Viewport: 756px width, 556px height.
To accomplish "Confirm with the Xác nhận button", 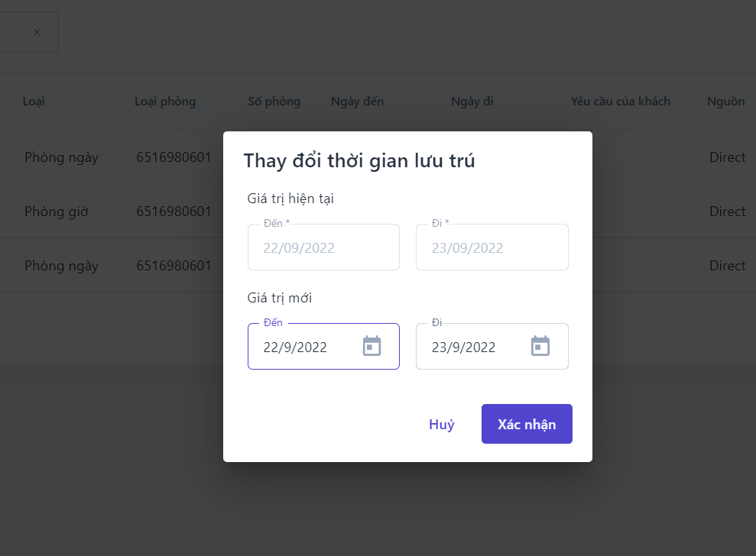I will [x=527, y=424].
